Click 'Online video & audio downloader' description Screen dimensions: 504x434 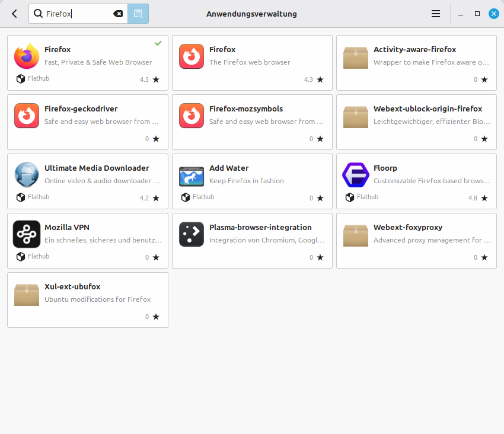(x=102, y=181)
